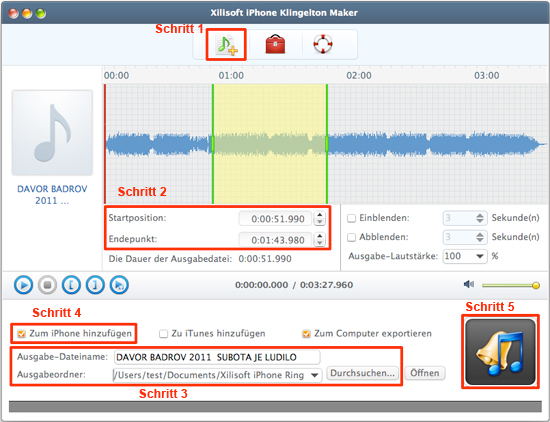This screenshot has width=550, height=422.
Task: Open the lifebuoy help icon
Action: 323,44
